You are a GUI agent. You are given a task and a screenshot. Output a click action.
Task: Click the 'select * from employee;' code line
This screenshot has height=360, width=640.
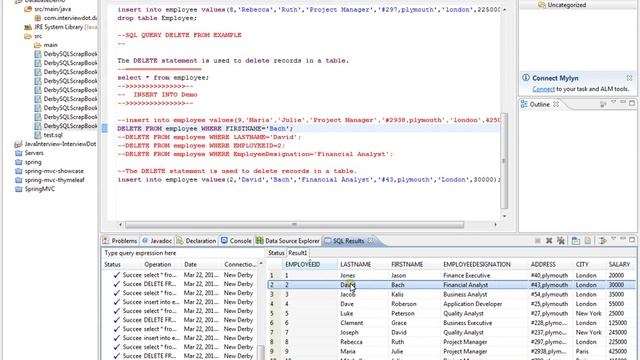coord(163,78)
